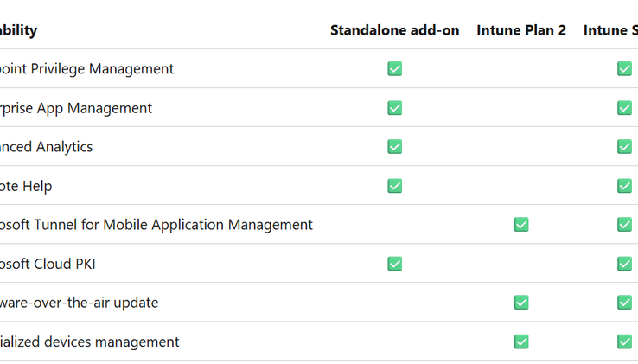Click the Capability column header
This screenshot has width=638, height=364.
click(x=18, y=30)
